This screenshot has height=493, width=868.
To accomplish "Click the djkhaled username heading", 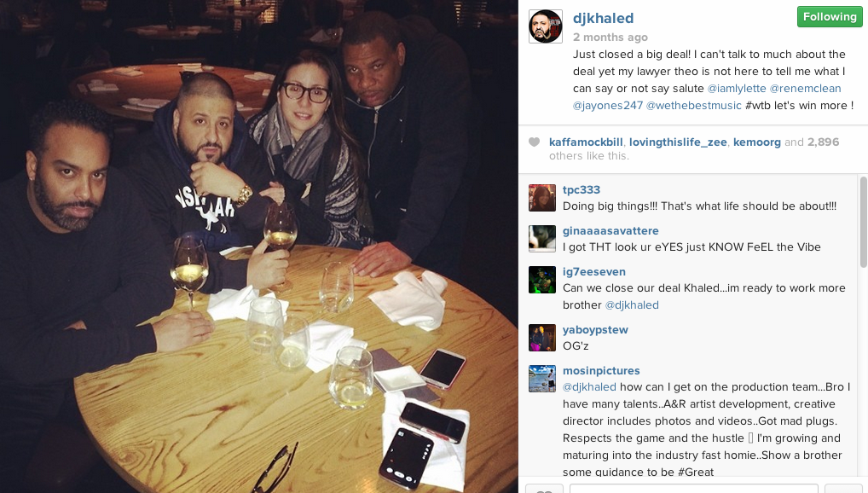I will pos(603,18).
